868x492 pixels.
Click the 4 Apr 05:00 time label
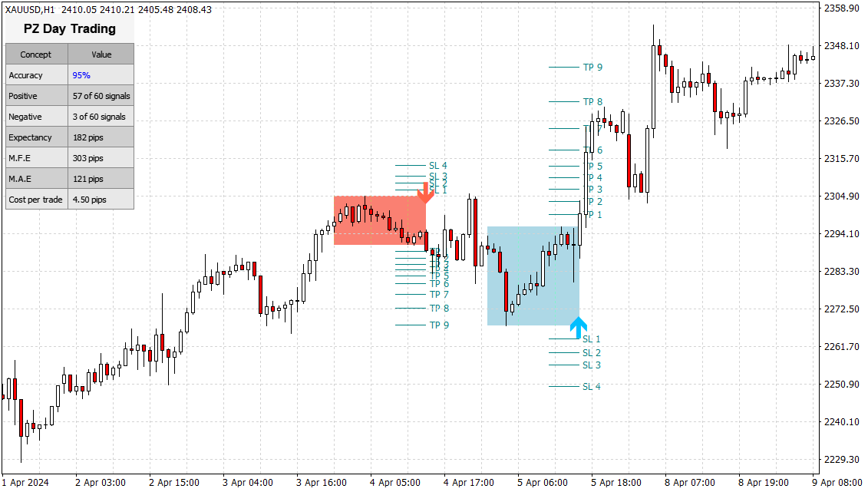394,483
